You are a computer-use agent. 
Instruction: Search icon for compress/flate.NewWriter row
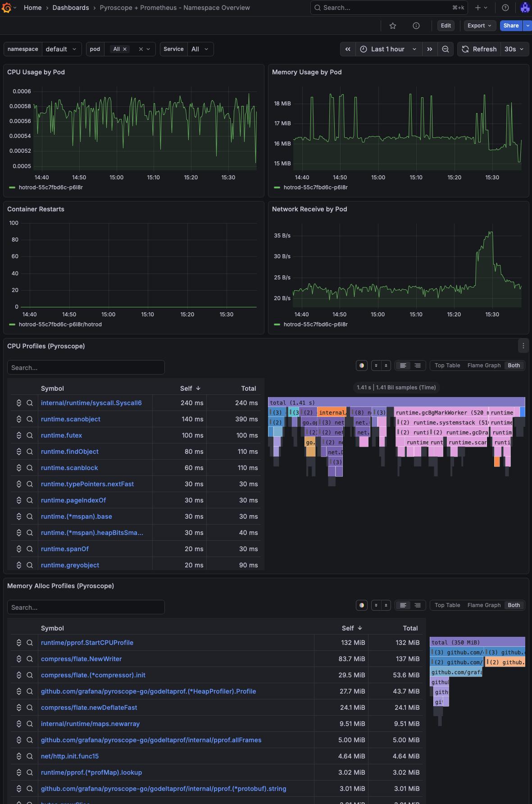pos(30,659)
